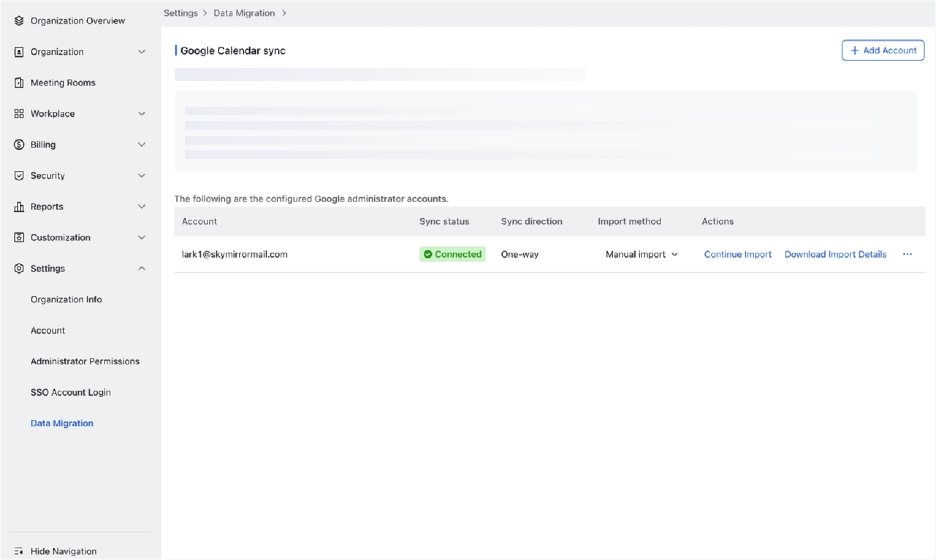Select the Organization Overview layers icon
This screenshot has width=936, height=560.
tap(19, 21)
